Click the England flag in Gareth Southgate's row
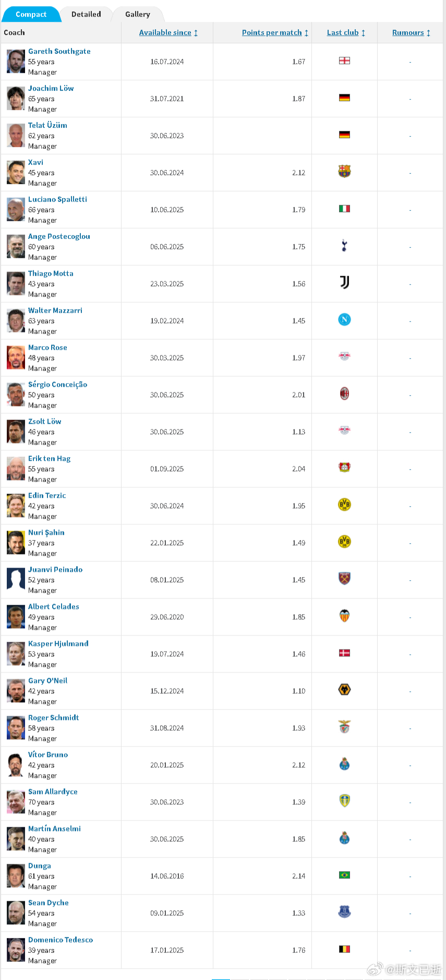 click(344, 61)
